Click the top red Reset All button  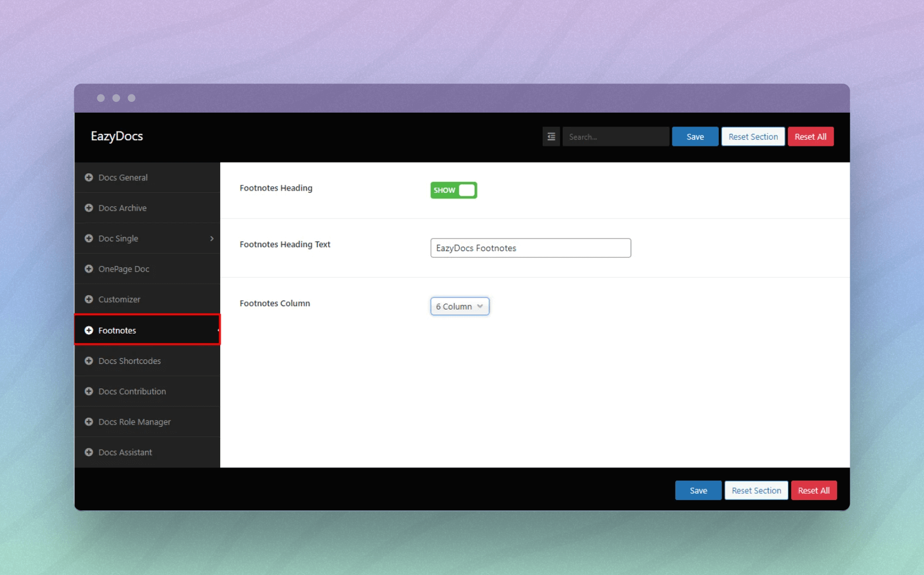[x=810, y=137]
